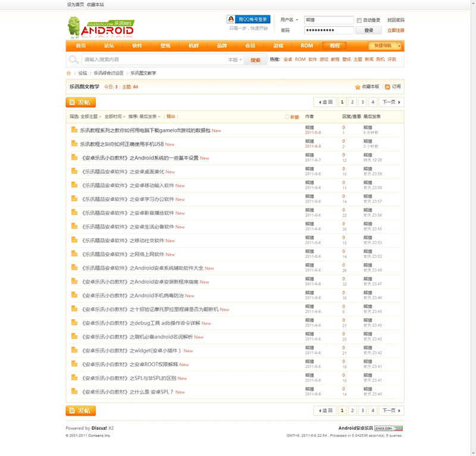Click folder icon of 手机USB thread
This screenshot has width=476, height=456.
(74, 143)
